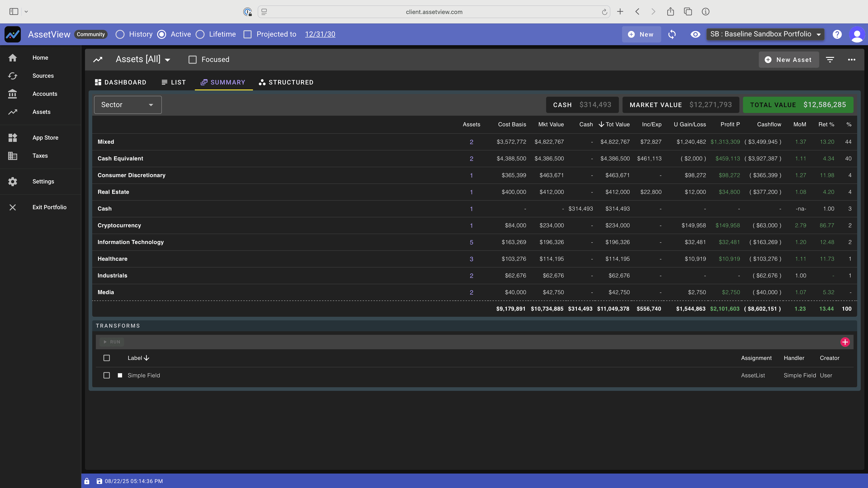Open the Taxes section

[x=40, y=156]
